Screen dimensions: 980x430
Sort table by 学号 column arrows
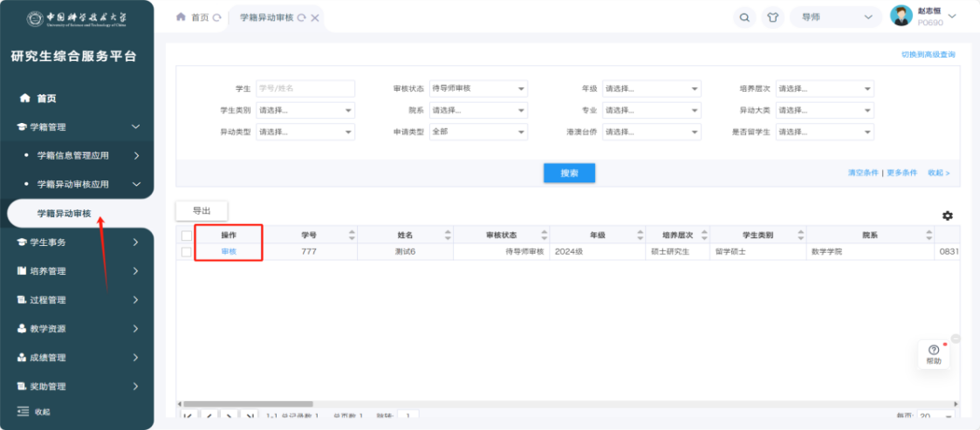coord(352,235)
